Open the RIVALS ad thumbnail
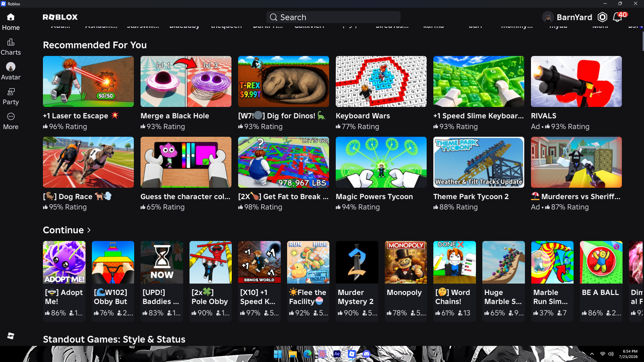Viewport: 644px width, 362px height. pos(576,81)
